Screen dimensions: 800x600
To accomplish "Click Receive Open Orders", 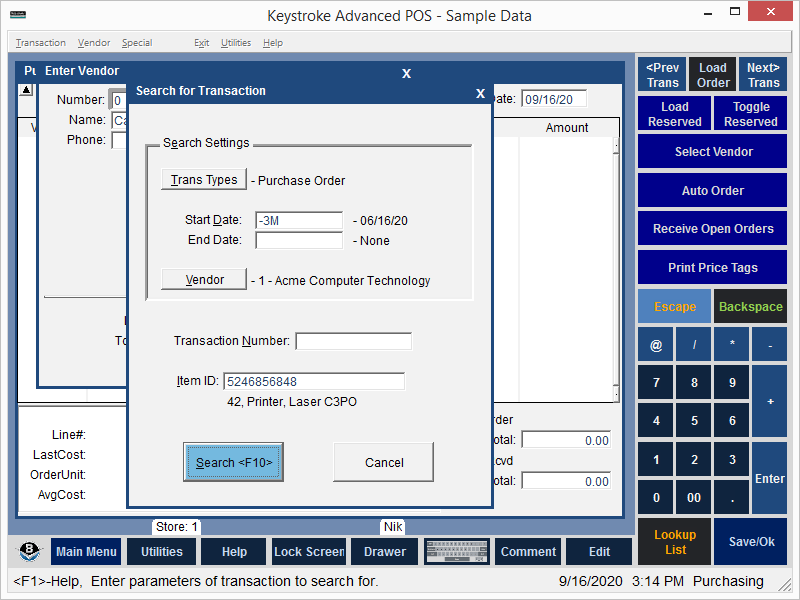I will [711, 228].
